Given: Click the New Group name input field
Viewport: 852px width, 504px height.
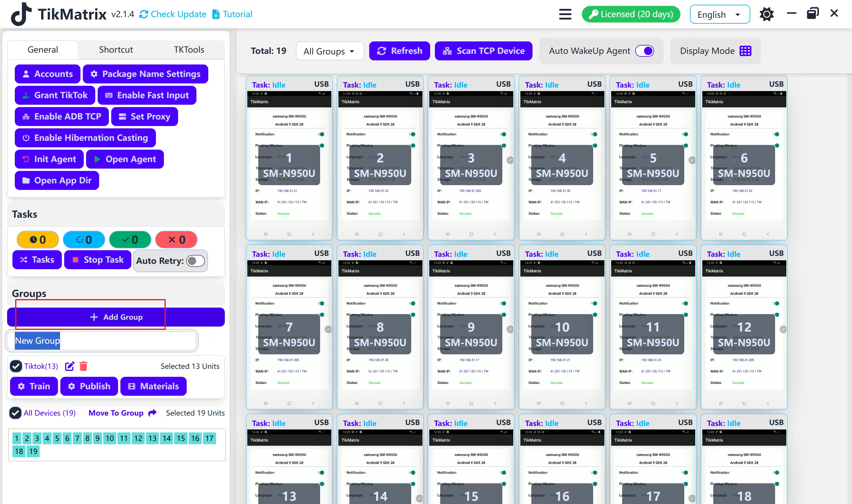Looking at the screenshot, I should coord(102,340).
